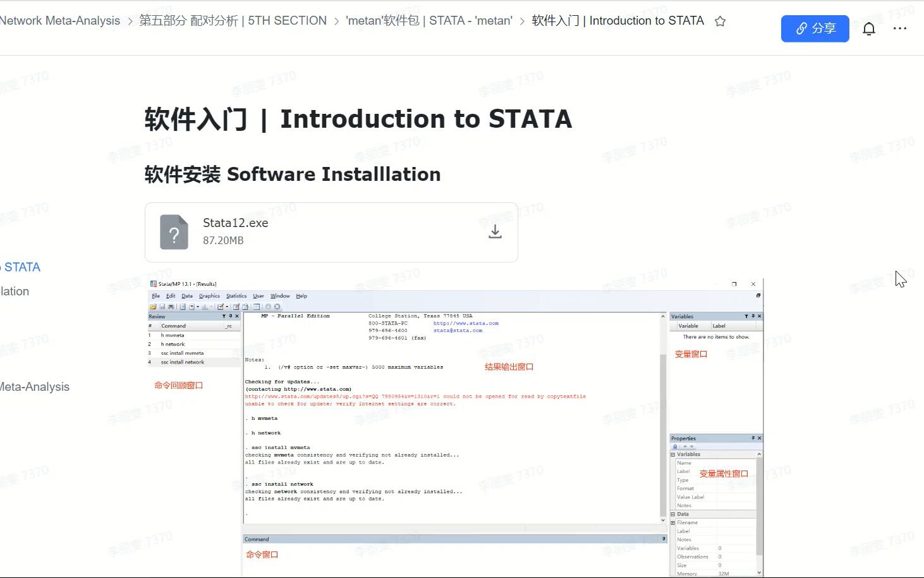
Task: Click the page title 软件入门 heading
Action: (x=358, y=119)
